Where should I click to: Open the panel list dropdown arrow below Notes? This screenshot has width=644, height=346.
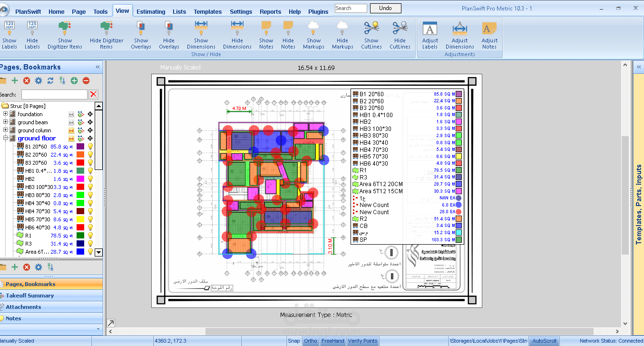pos(98,328)
